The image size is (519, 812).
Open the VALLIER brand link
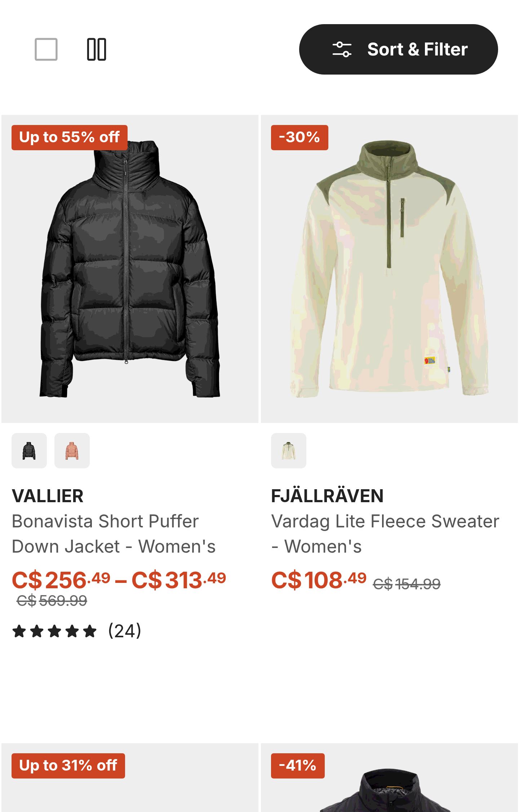click(48, 496)
